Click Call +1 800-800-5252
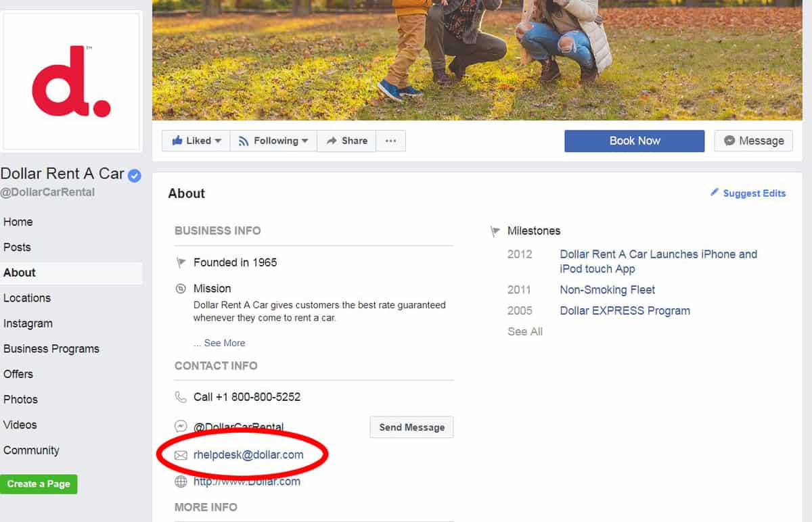The width and height of the screenshot is (812, 522). point(247,397)
